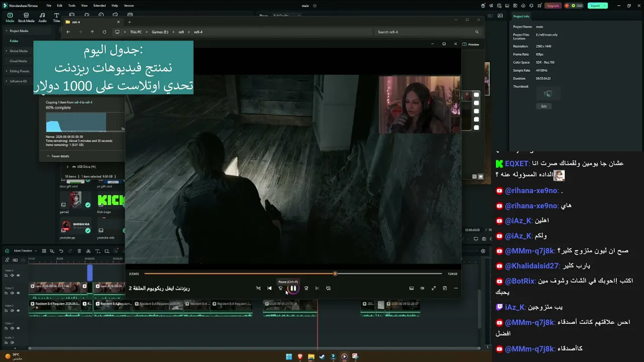Go back in File Explorer
The image size is (644, 362).
[x=68, y=32]
